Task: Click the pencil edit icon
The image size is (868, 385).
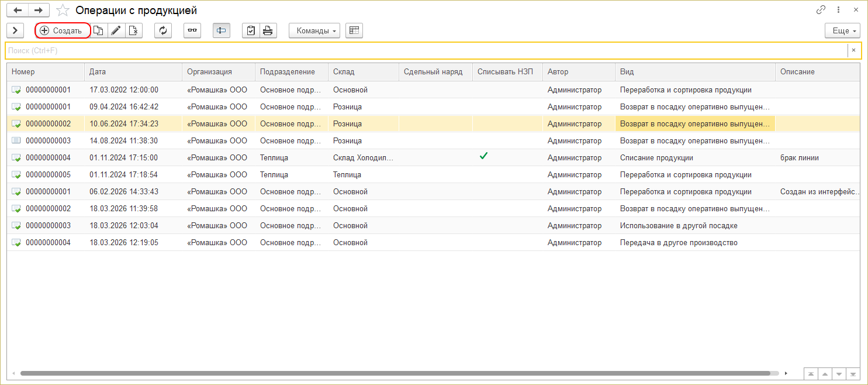Action: (116, 31)
